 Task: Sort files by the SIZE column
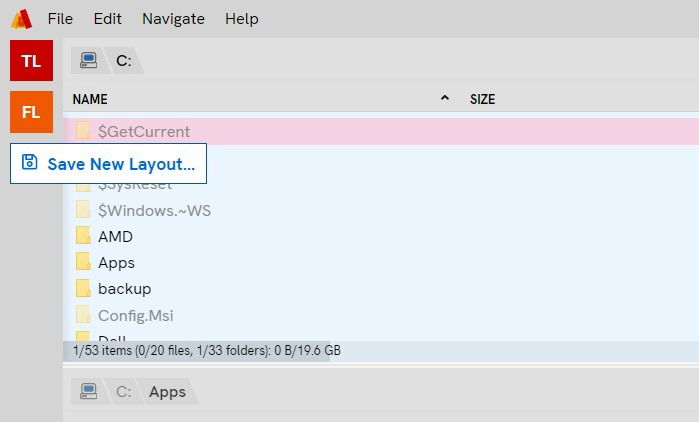point(482,99)
